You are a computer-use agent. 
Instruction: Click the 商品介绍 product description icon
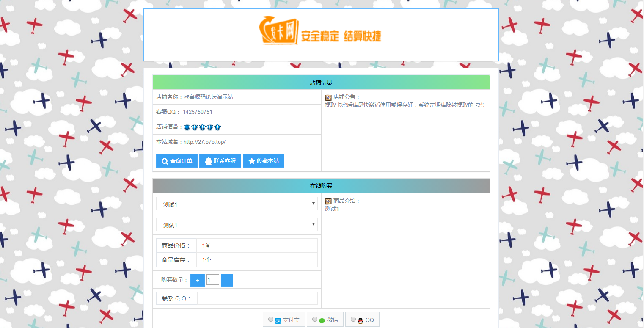click(x=328, y=201)
